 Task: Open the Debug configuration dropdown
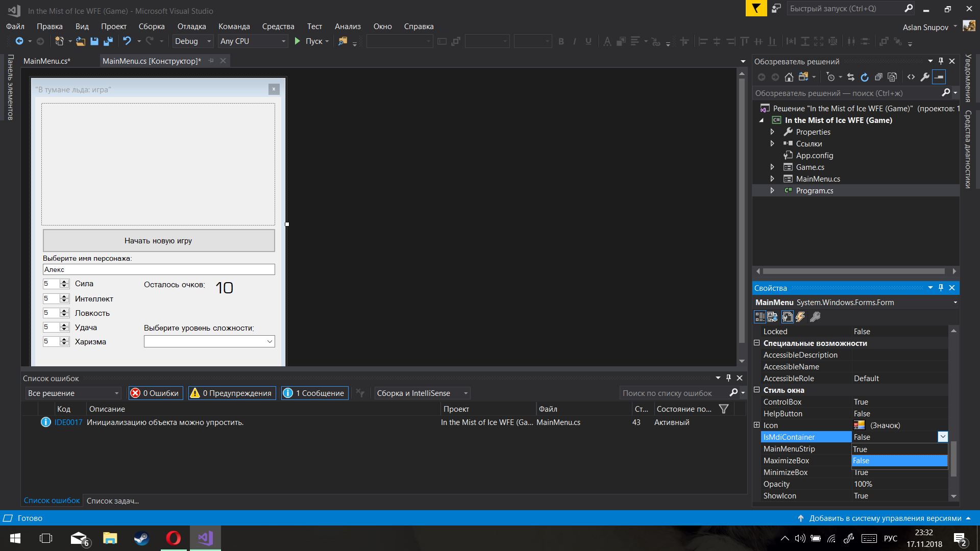coord(192,41)
